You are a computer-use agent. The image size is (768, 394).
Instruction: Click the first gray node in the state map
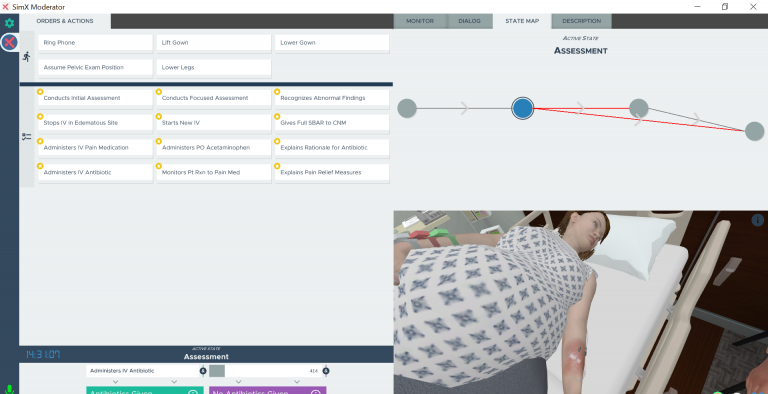(x=407, y=108)
